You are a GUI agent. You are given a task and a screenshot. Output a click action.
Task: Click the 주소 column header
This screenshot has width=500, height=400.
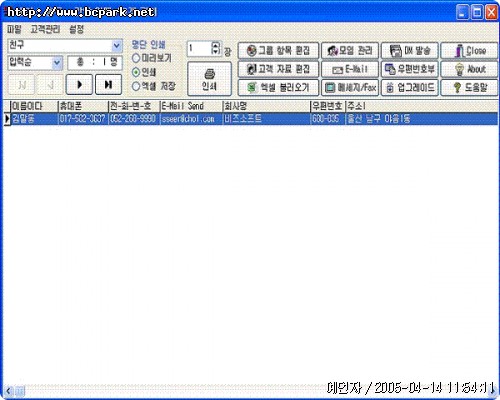tap(422, 106)
